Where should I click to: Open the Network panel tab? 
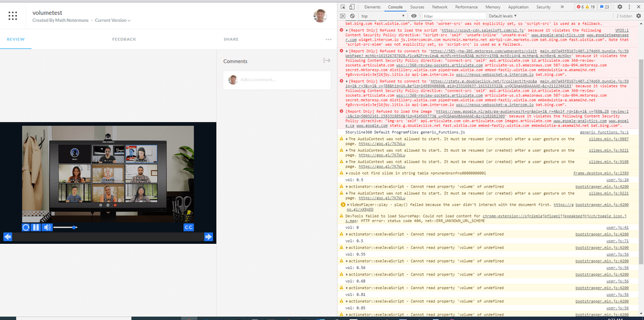pos(439,7)
